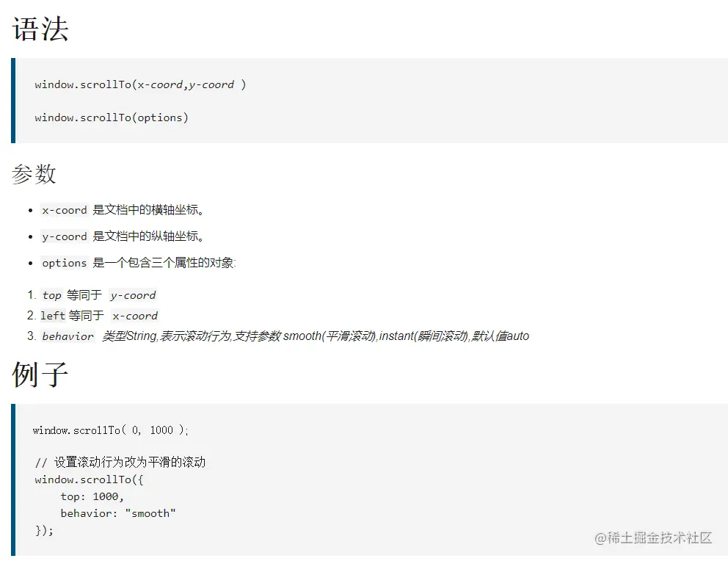The width and height of the screenshot is (728, 561).
Task: Click window.scrollTo(x-coord,y-coord) syntax line
Action: [140, 84]
